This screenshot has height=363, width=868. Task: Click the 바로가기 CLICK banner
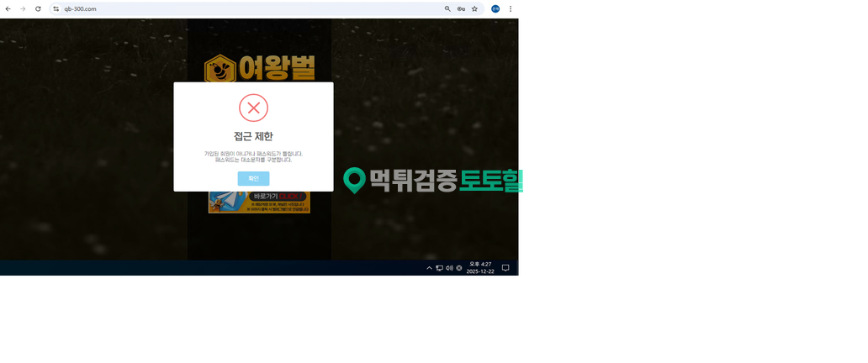coord(259,202)
